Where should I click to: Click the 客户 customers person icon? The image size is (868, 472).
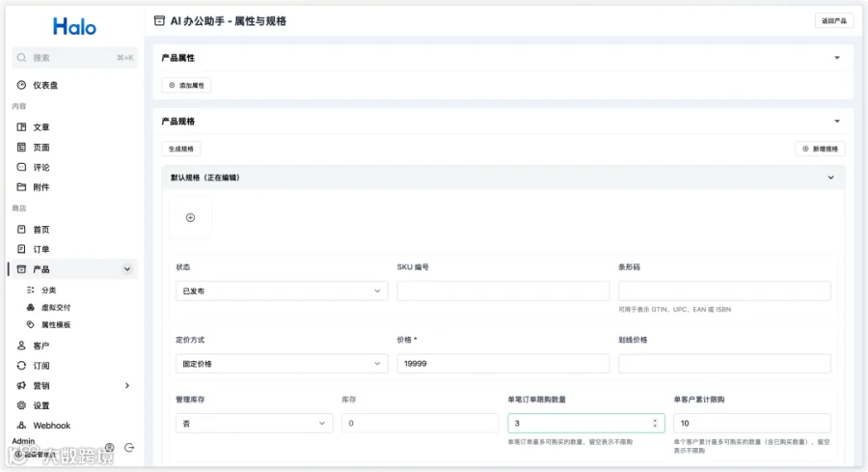(x=21, y=346)
